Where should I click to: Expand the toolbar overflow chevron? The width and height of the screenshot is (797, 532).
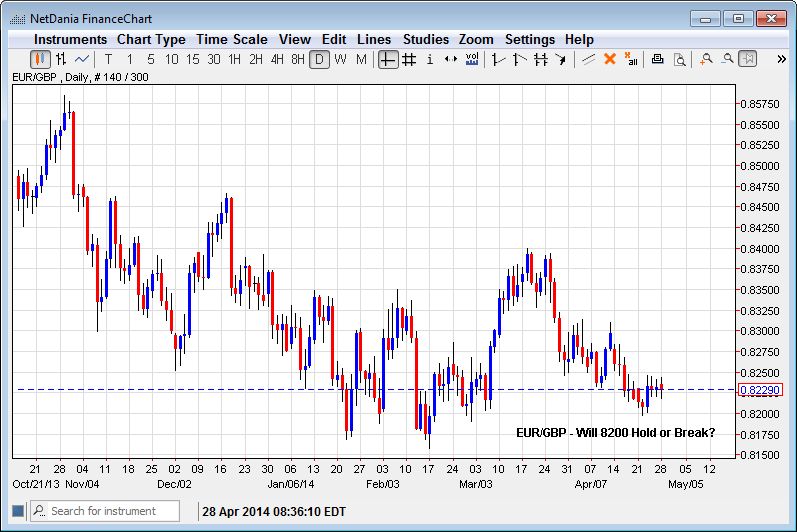point(782,59)
